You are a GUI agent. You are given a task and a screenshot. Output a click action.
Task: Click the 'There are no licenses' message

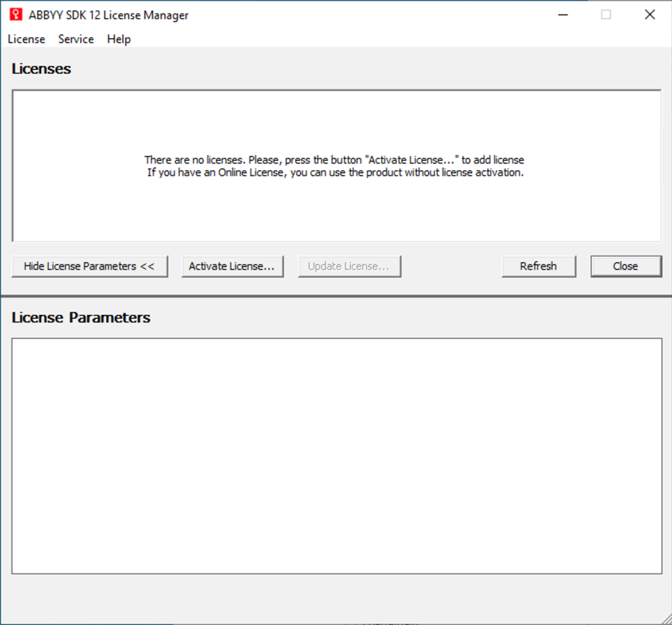(334, 160)
